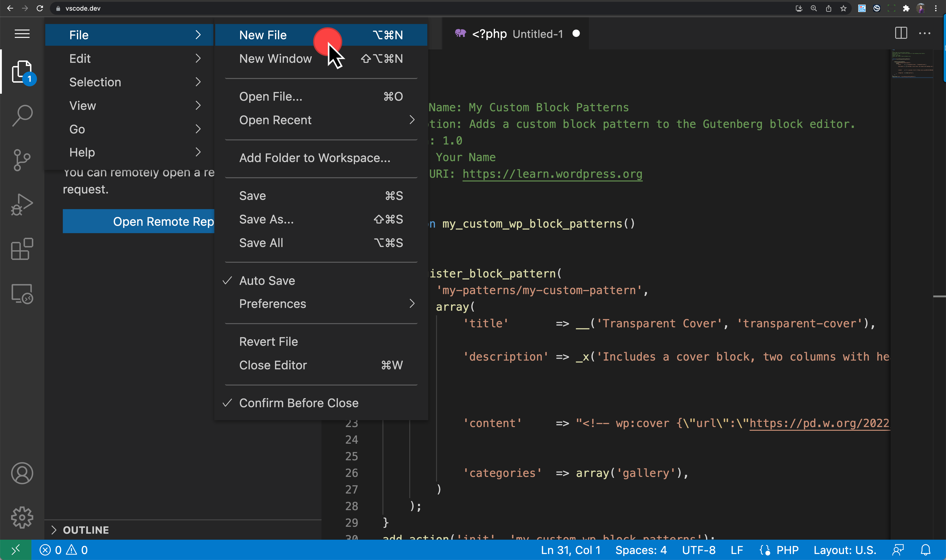Expand the OUTLINE section
Image resolution: width=946 pixels, height=560 pixels.
86,530
